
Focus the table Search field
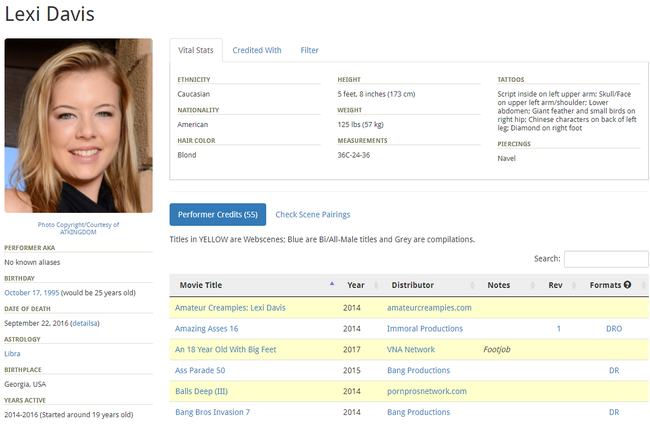(x=606, y=259)
